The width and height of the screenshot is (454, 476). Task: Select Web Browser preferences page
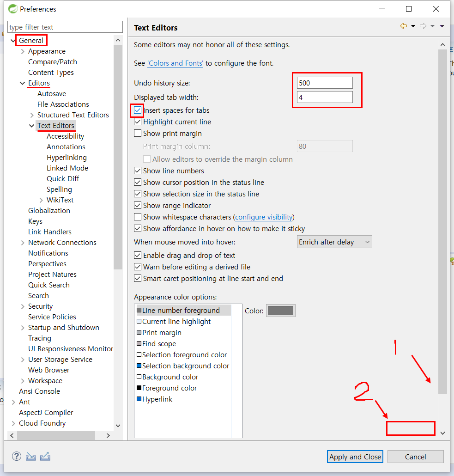49,370
